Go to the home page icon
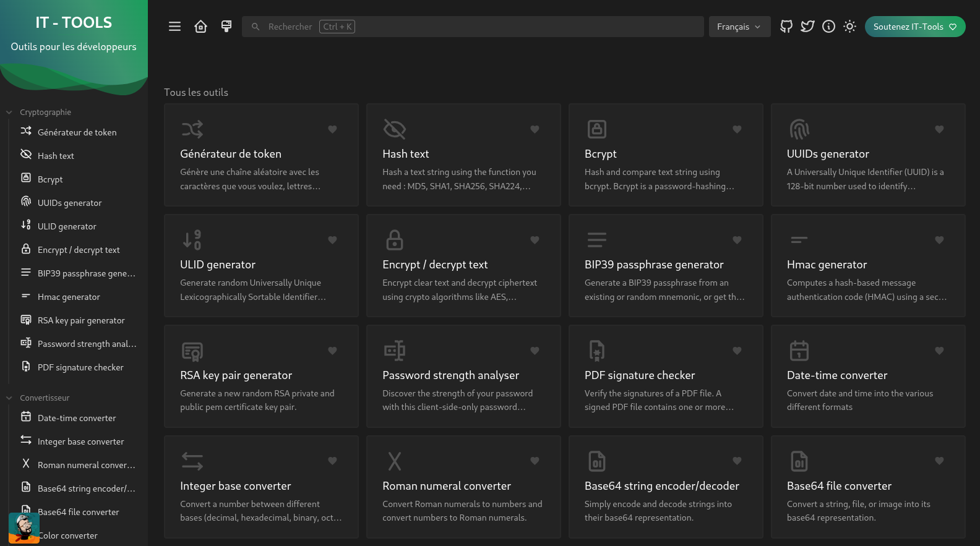Image resolution: width=980 pixels, height=546 pixels. point(200,27)
